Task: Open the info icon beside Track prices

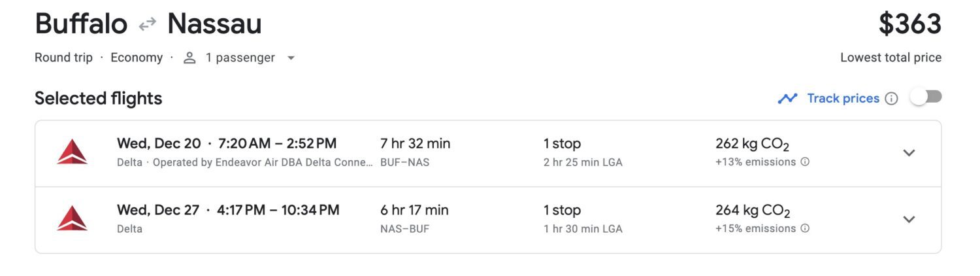Action: pos(891,99)
